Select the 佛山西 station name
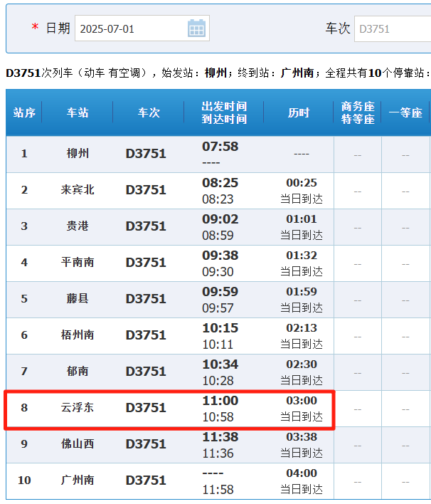Screen dimensions: 431x504 tap(78, 444)
